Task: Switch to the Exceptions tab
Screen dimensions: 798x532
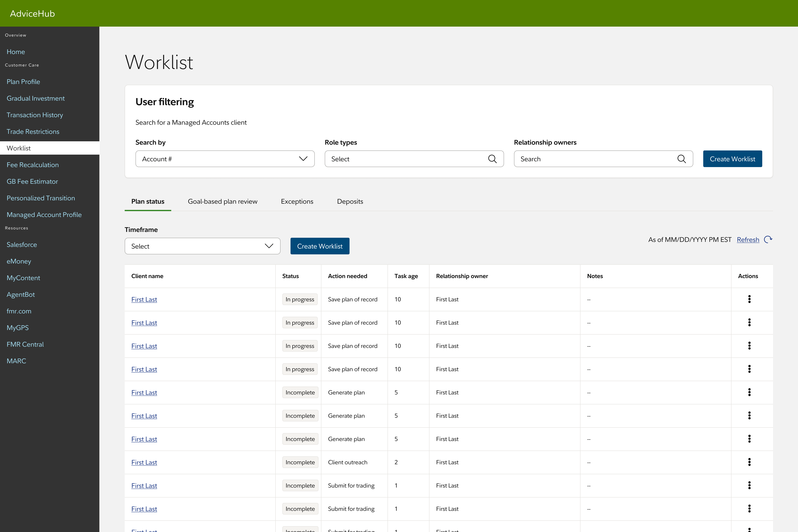Action: 297,201
